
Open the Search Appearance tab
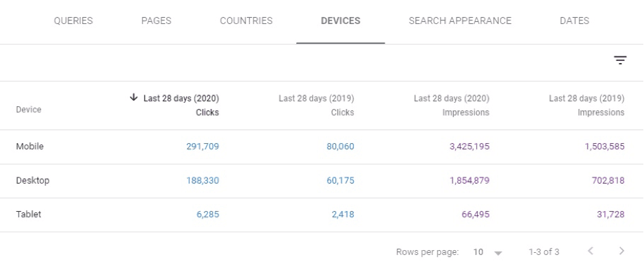coord(460,21)
